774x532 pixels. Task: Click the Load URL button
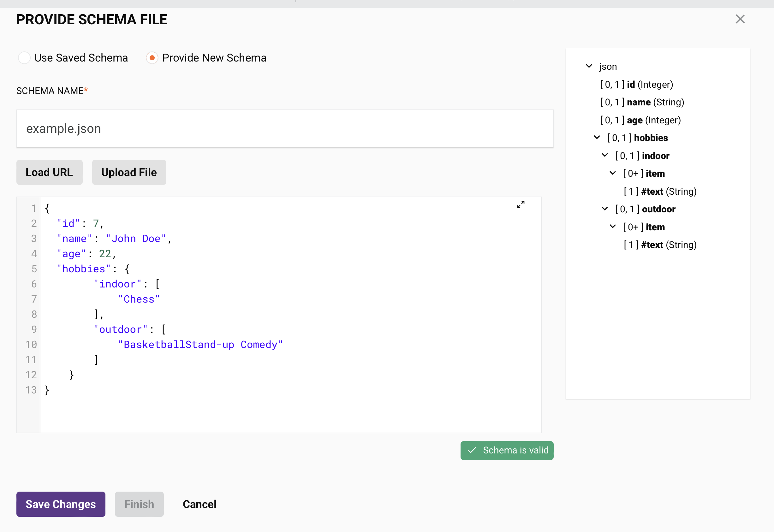point(49,172)
